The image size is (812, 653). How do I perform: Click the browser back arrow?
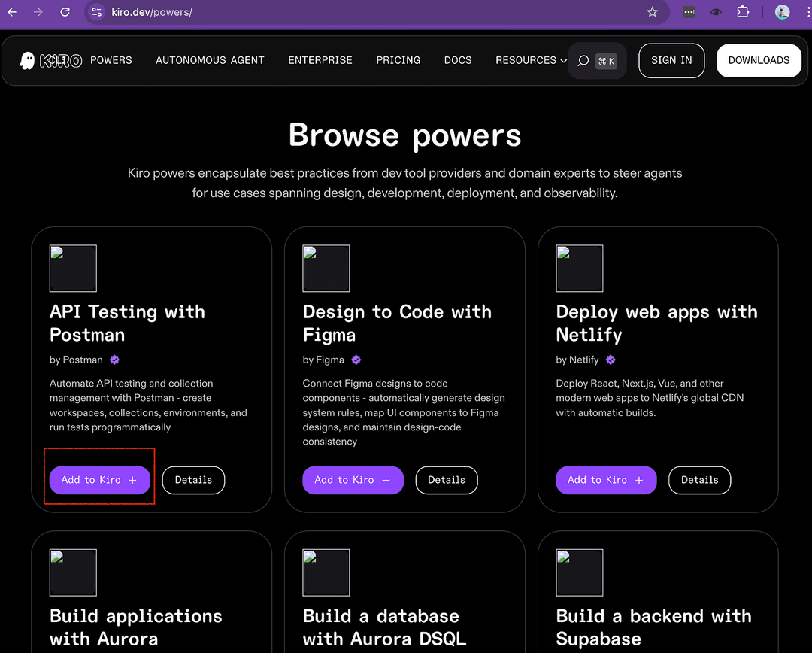tap(12, 12)
